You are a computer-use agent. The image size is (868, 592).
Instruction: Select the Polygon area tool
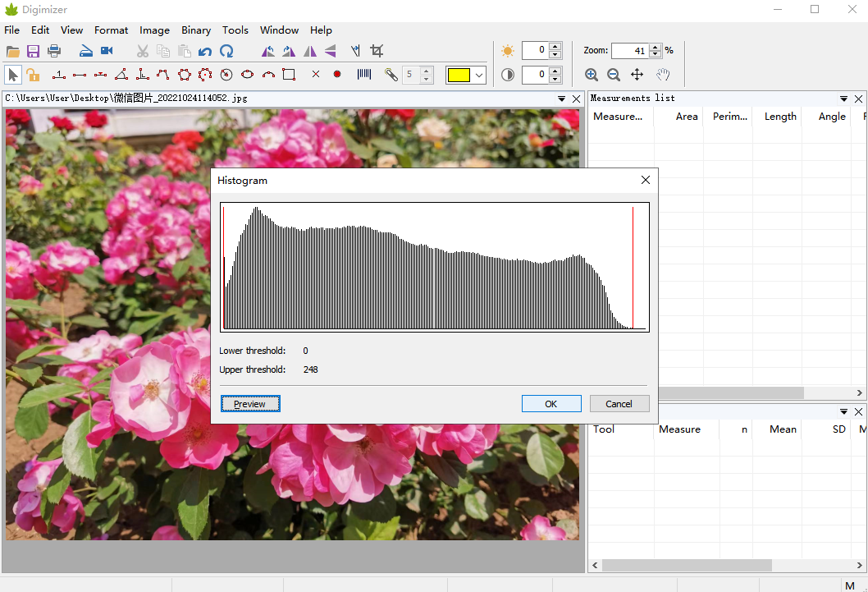pyautogui.click(x=185, y=74)
